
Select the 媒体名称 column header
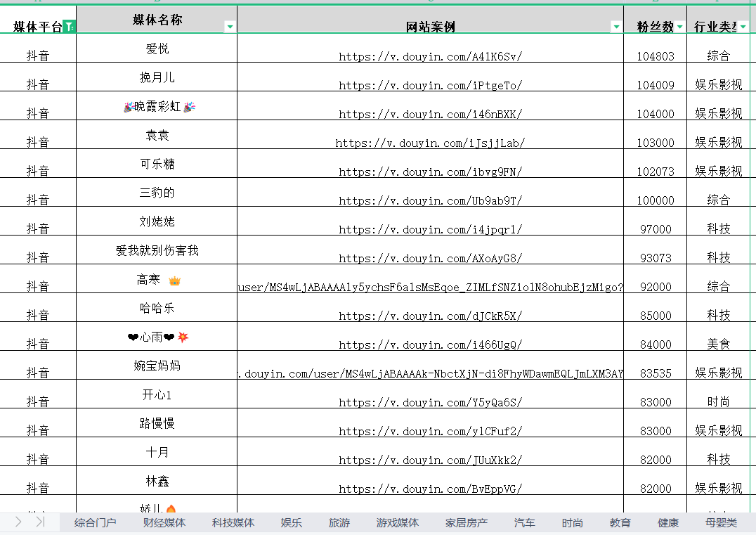click(157, 19)
